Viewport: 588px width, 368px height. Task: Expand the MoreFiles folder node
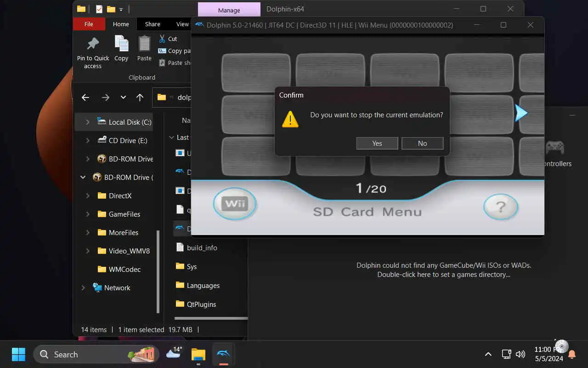88,232
